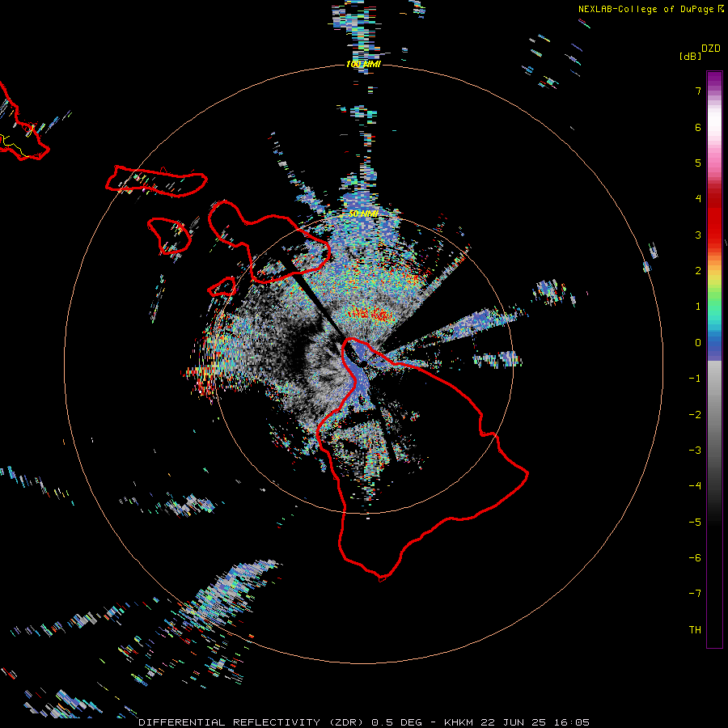
Task: Click the 0 value on the color scale
Action: [x=698, y=343]
